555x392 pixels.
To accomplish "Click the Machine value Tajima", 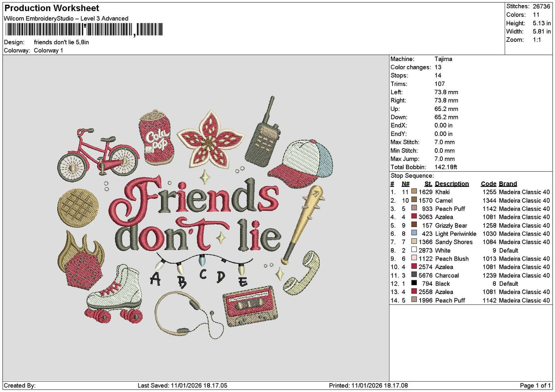I will [443, 59].
